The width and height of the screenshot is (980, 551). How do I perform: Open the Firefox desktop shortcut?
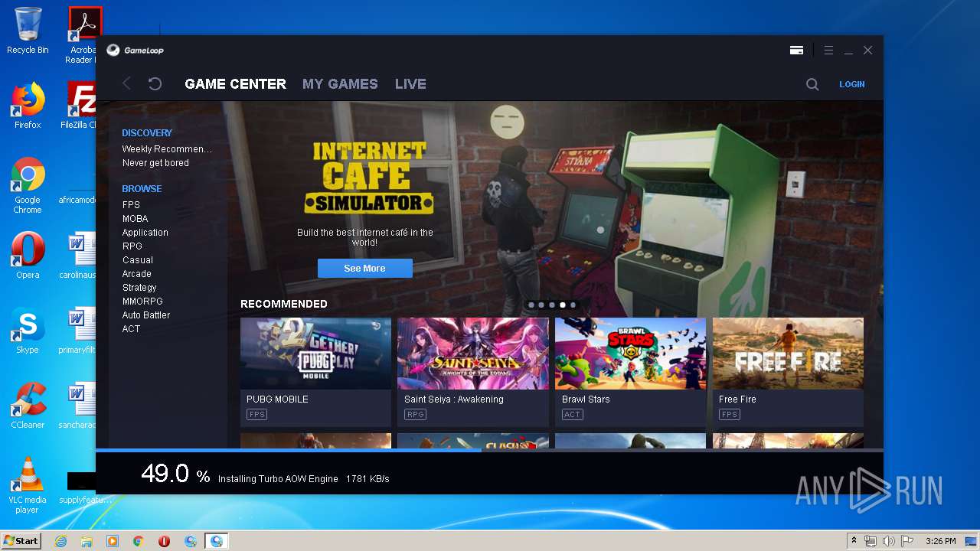(28, 106)
